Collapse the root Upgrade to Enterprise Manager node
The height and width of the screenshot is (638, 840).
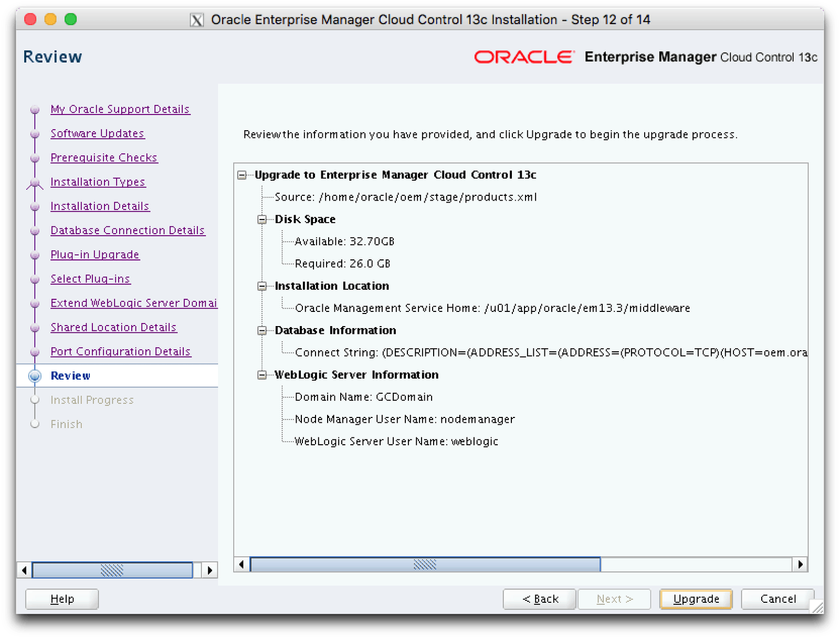(x=242, y=175)
